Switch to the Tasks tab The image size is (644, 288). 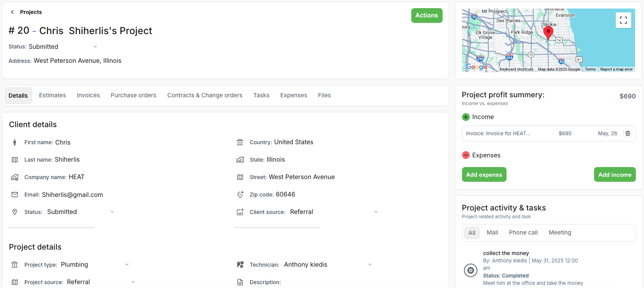click(x=261, y=95)
